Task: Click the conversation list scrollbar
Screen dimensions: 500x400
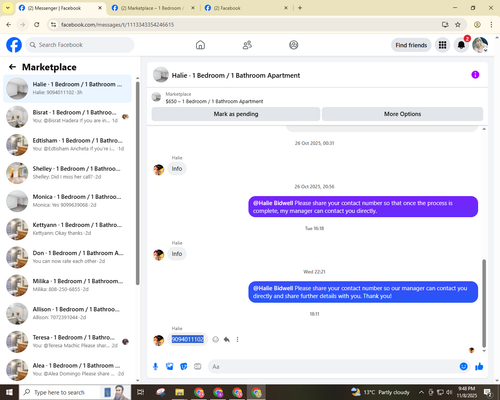Action: click(x=137, y=183)
